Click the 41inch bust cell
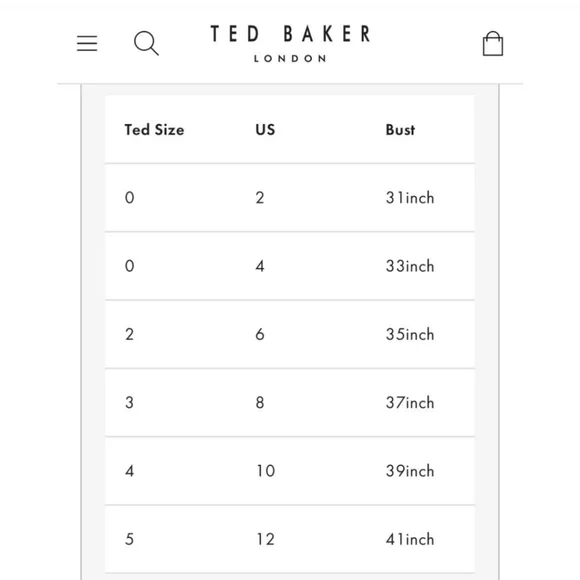The width and height of the screenshot is (580, 580). coord(410,539)
